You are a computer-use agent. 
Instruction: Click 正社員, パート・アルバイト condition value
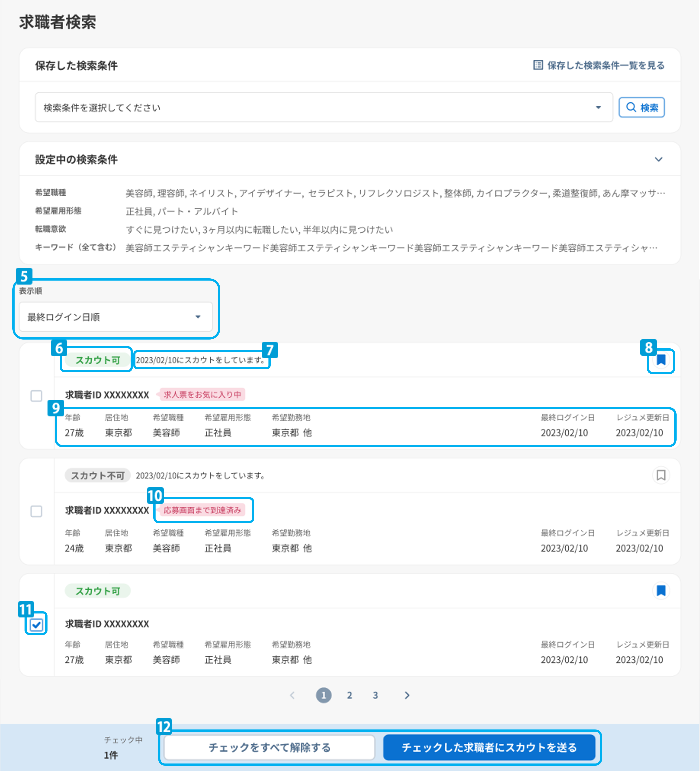[182, 211]
